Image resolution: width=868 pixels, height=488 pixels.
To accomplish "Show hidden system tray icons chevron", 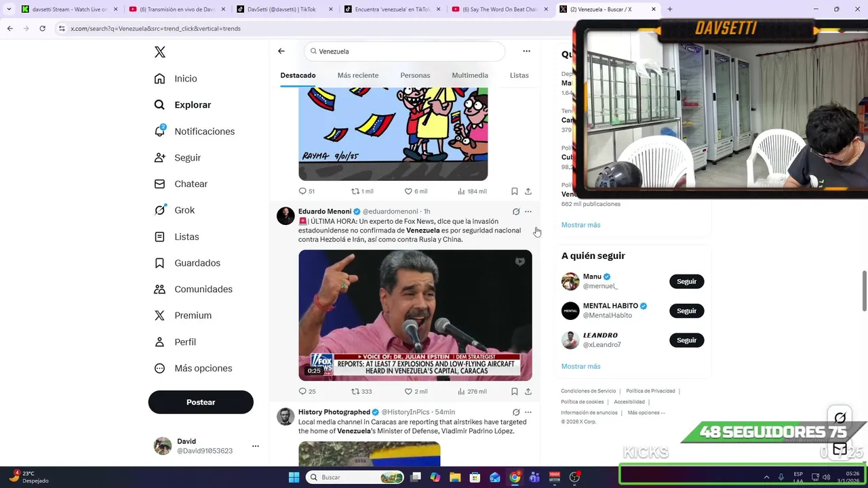I will pyautogui.click(x=766, y=477).
